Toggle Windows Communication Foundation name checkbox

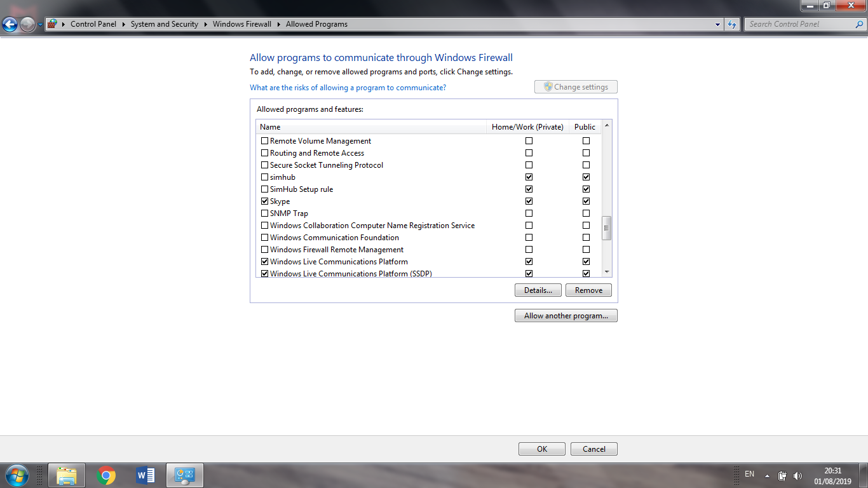[265, 238]
